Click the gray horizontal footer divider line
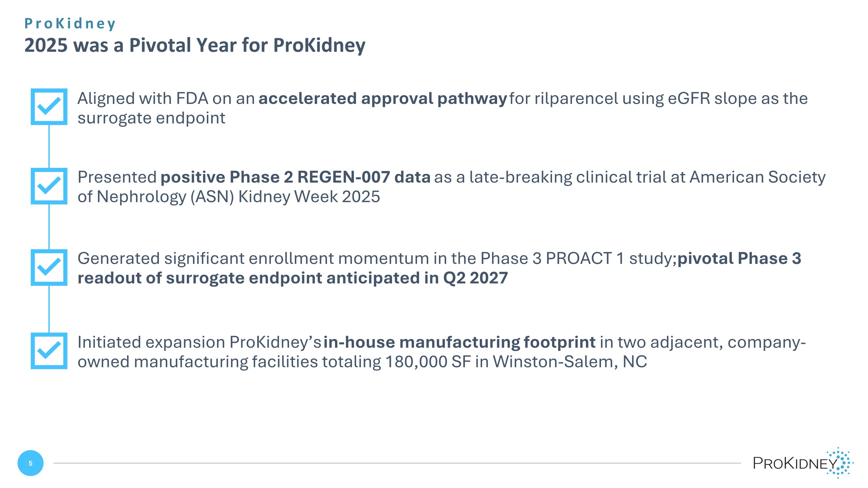This screenshot has width=868, height=488. click(397, 463)
